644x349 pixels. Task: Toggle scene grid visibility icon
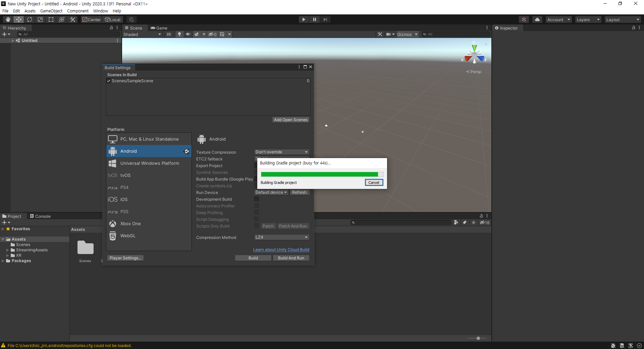point(222,34)
